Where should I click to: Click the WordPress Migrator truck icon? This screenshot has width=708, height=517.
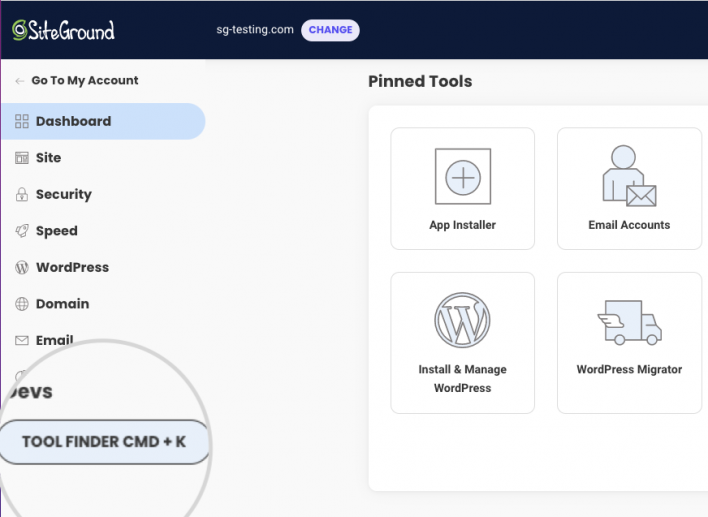coord(629,322)
